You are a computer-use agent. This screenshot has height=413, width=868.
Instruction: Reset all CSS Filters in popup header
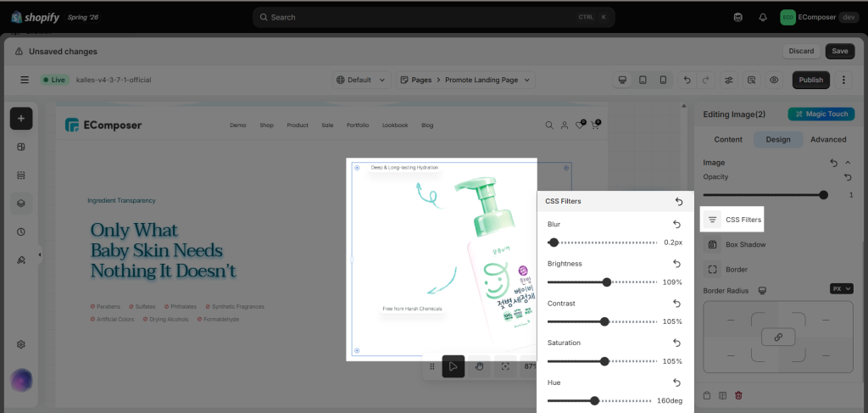click(679, 202)
